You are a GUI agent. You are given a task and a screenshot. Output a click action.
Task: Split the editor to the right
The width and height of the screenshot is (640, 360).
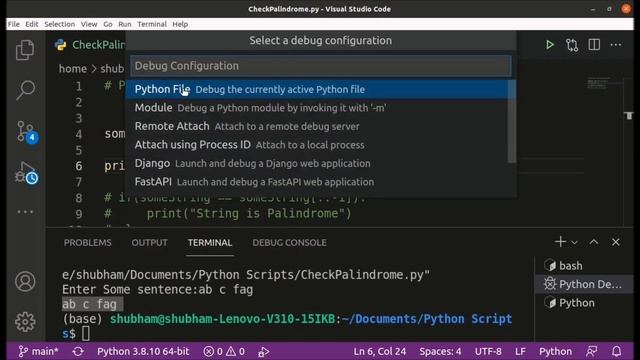pos(594,44)
